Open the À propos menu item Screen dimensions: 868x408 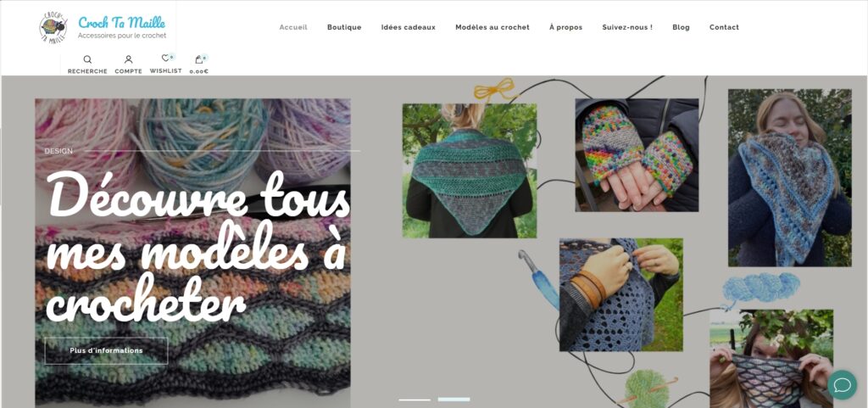(x=565, y=27)
